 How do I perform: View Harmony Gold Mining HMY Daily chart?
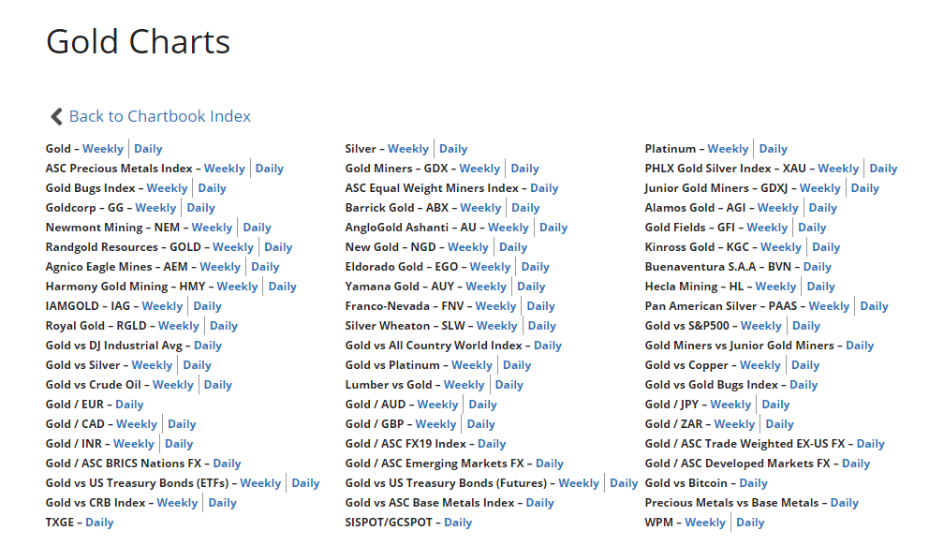(283, 286)
